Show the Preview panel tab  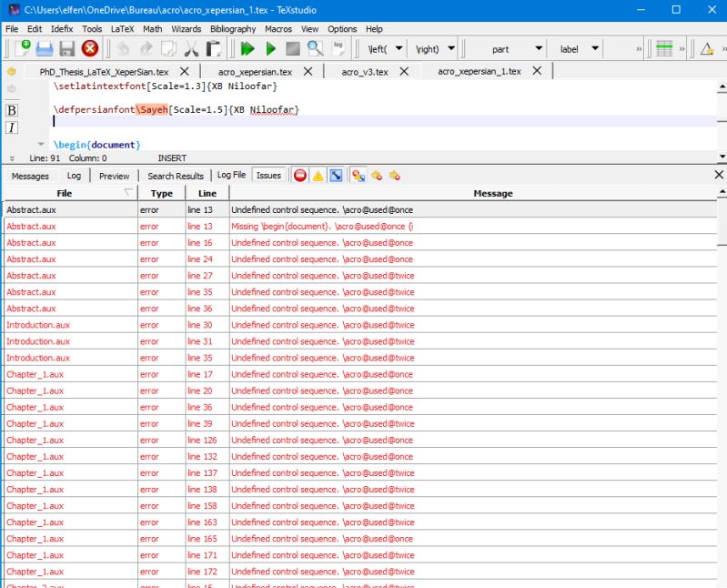[114, 176]
